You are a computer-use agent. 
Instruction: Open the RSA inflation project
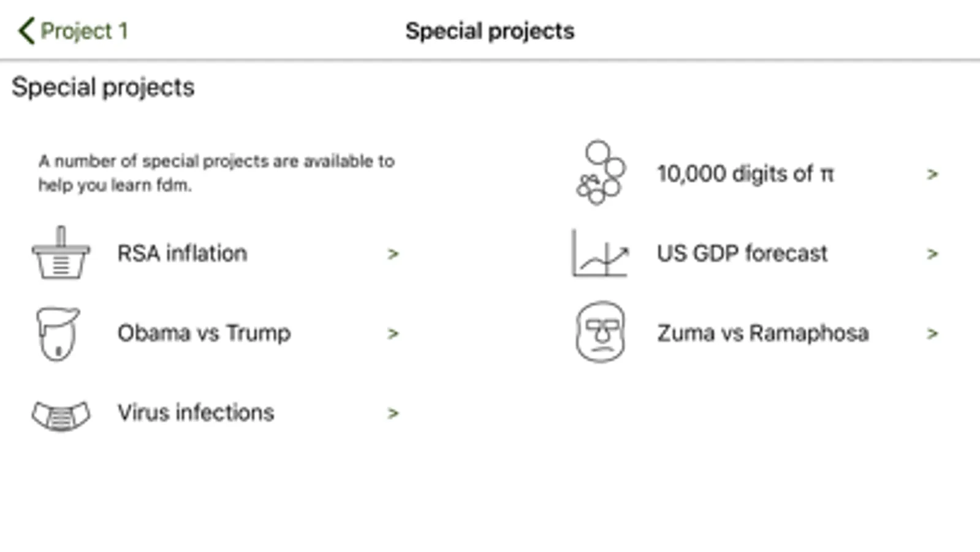[x=182, y=253]
